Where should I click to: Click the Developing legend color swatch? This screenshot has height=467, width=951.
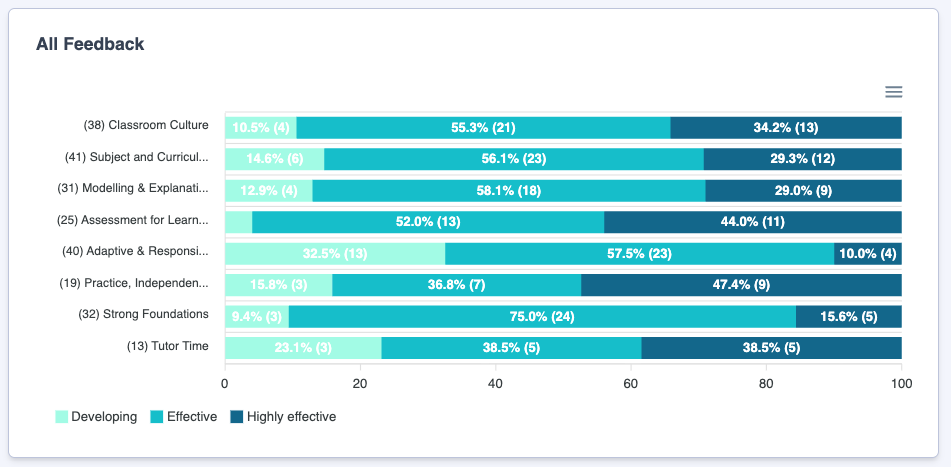pos(62,416)
